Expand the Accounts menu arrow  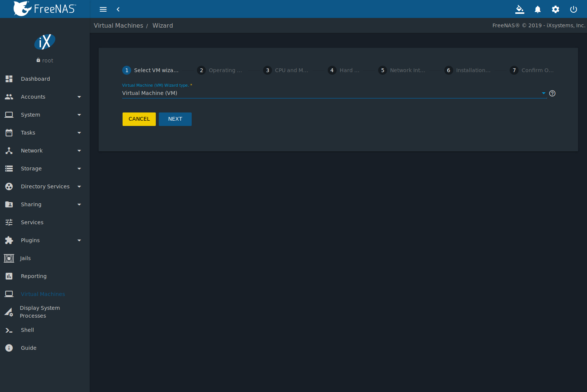[x=79, y=97]
